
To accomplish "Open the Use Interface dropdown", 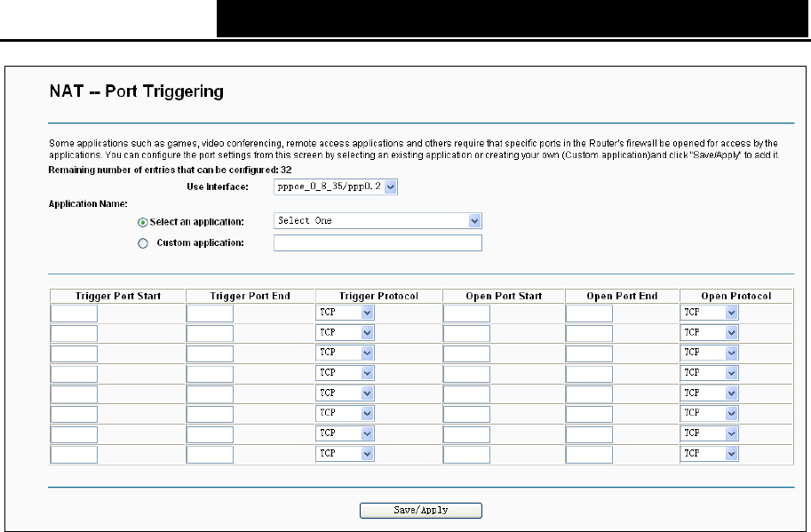I will (x=336, y=187).
